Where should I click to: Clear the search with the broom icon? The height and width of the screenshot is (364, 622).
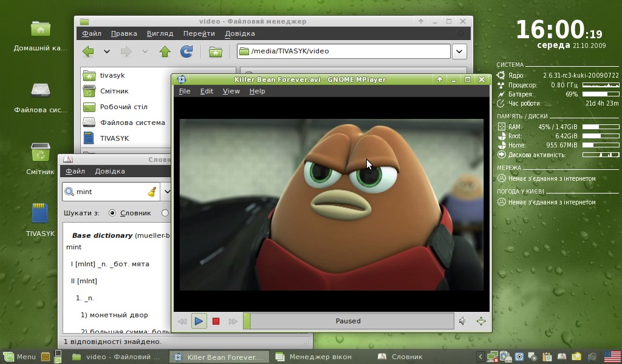click(152, 192)
